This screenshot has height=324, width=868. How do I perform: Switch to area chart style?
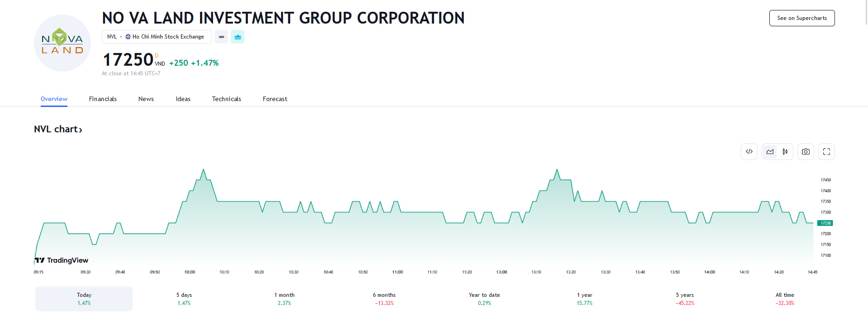tap(770, 152)
